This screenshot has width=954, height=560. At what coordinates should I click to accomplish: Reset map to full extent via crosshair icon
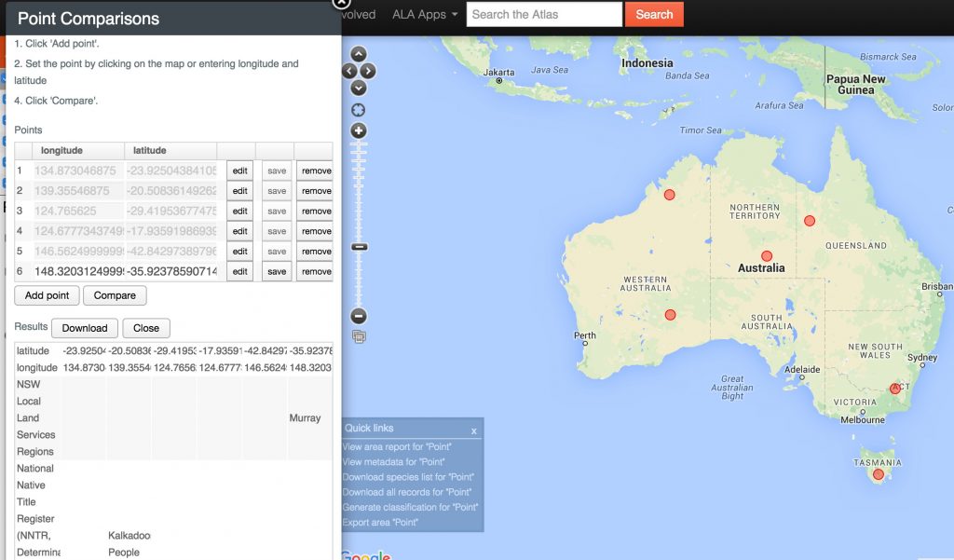click(358, 109)
